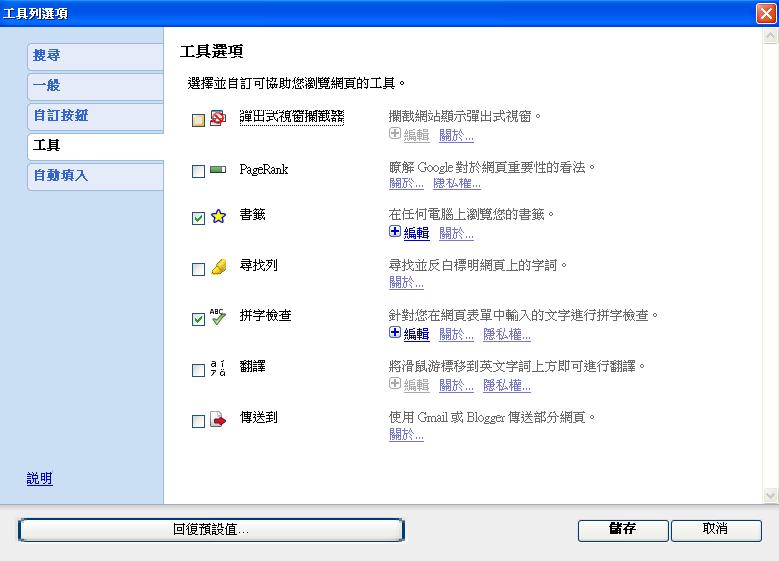The height and width of the screenshot is (561, 779).
Task: Uncheck the 書籤 bookmarks checkbox
Action: point(198,218)
